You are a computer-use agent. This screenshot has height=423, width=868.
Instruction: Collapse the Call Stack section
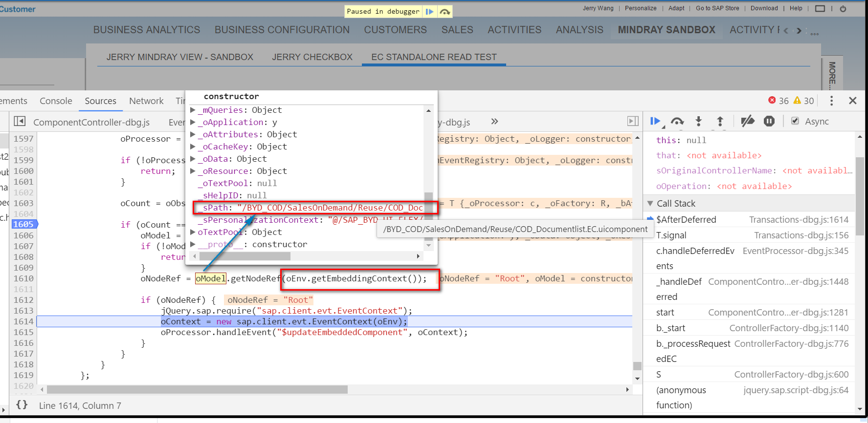(650, 203)
